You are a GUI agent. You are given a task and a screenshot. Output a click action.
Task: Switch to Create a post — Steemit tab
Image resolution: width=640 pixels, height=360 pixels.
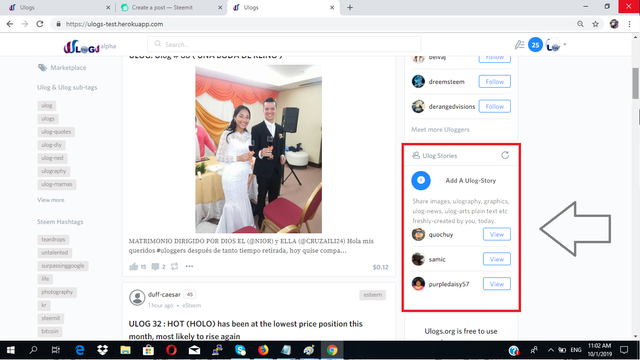coord(171,7)
